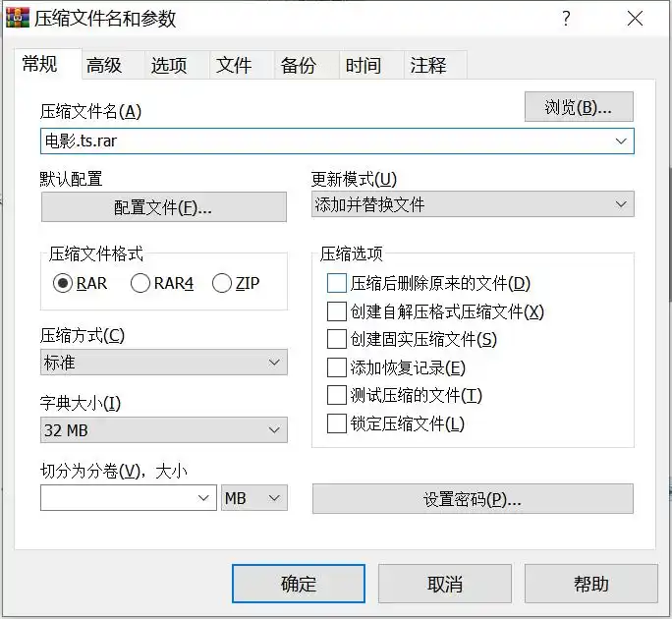Open the 备份 tab
This screenshot has height=619, width=672.
pyautogui.click(x=299, y=66)
